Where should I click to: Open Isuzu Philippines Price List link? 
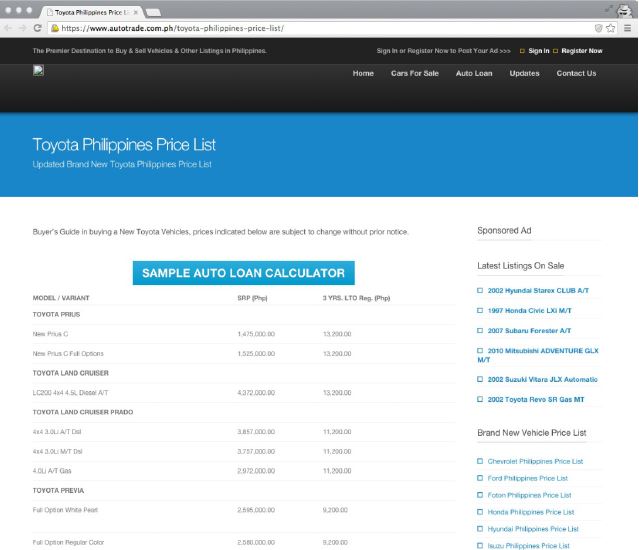tap(528, 546)
